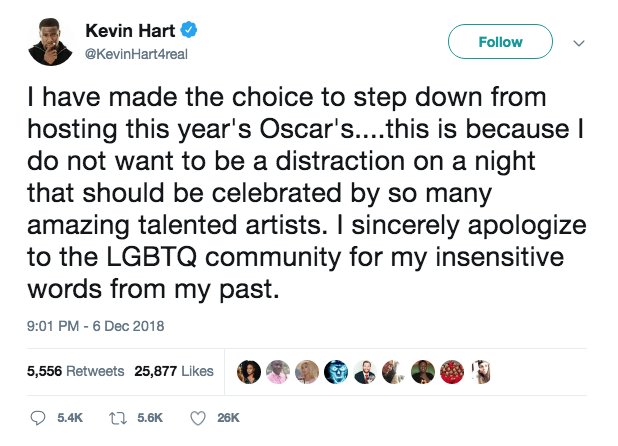Screen dimensions: 618x446
Task: Click the reply speech bubble icon
Action: [39, 416]
